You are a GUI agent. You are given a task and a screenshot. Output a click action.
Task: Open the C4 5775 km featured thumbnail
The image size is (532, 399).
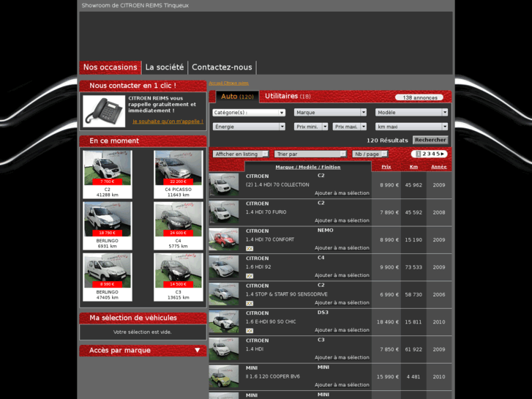point(178,225)
